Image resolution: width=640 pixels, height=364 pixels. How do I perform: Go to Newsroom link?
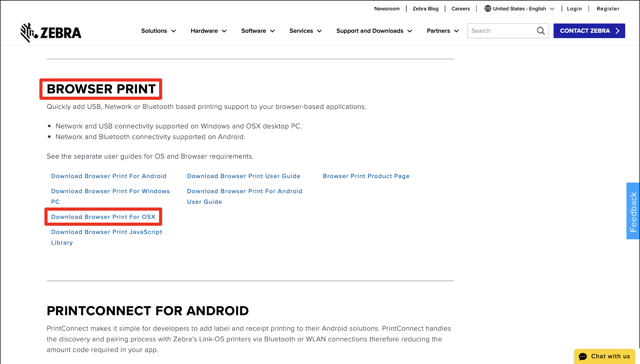(x=387, y=9)
